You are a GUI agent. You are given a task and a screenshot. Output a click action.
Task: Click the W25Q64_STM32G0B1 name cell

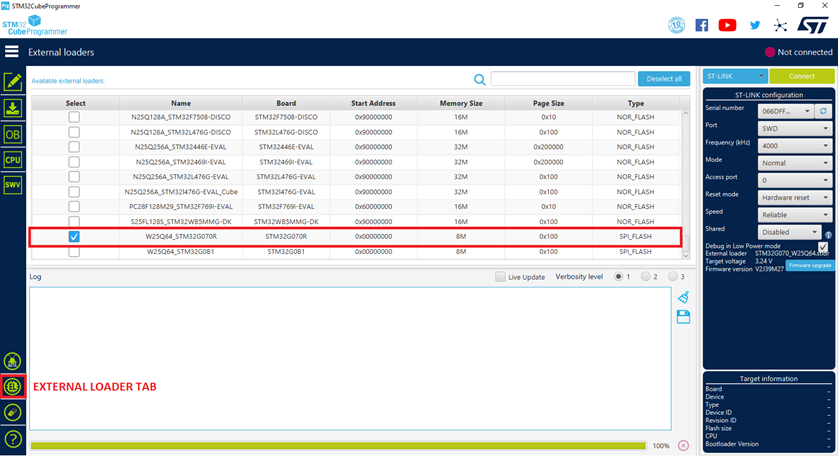point(181,251)
